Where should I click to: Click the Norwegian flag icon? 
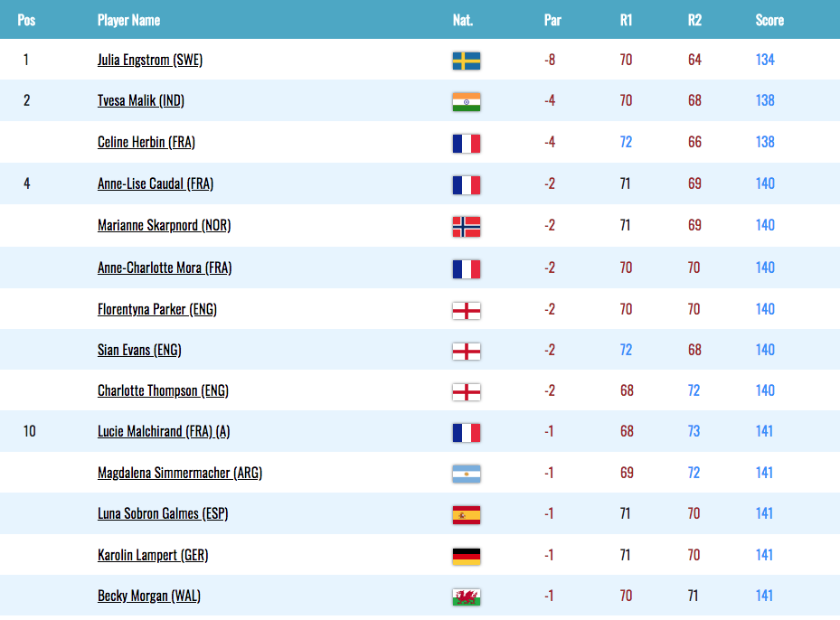click(x=466, y=227)
